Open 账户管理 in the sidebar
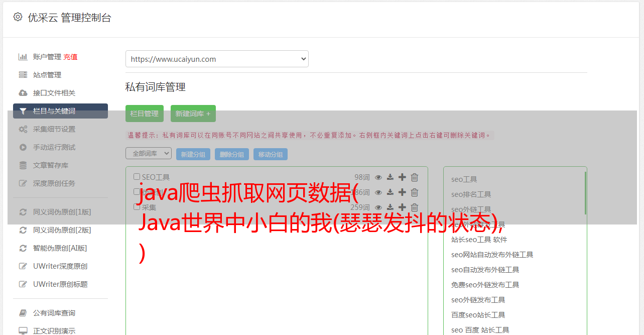 tap(47, 57)
